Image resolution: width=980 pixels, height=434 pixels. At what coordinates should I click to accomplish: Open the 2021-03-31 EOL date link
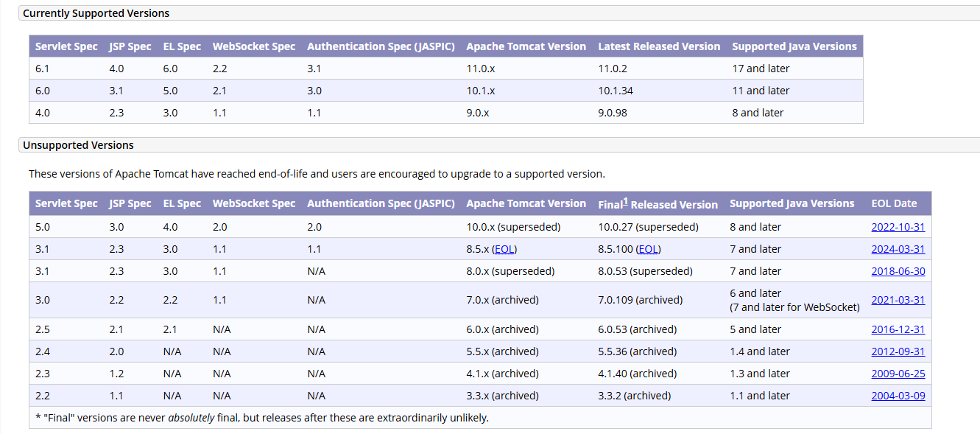[898, 300]
